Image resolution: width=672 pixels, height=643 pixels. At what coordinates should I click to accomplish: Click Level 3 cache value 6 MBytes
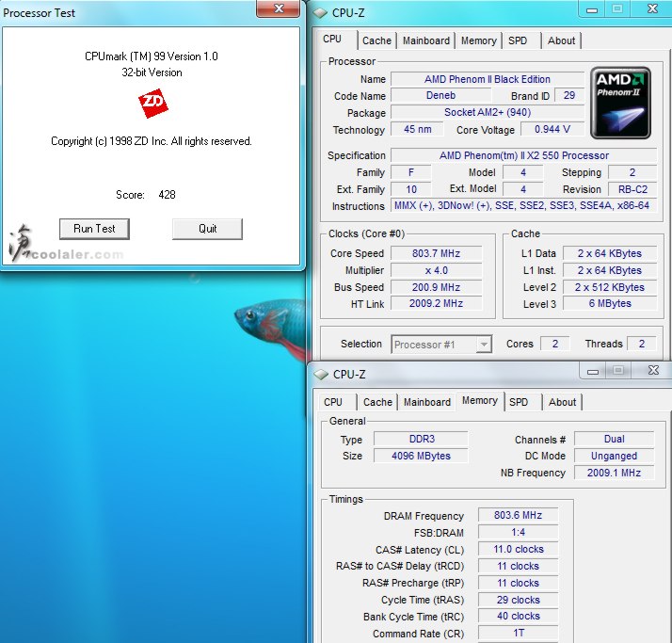(x=610, y=303)
